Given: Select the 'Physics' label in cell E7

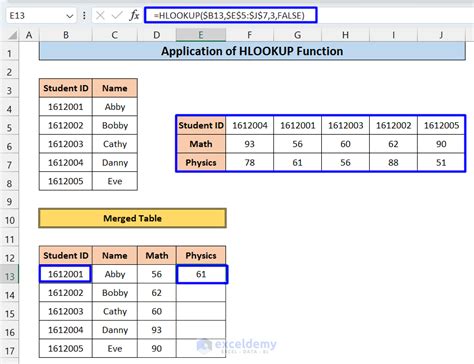Looking at the screenshot, I should [201, 163].
